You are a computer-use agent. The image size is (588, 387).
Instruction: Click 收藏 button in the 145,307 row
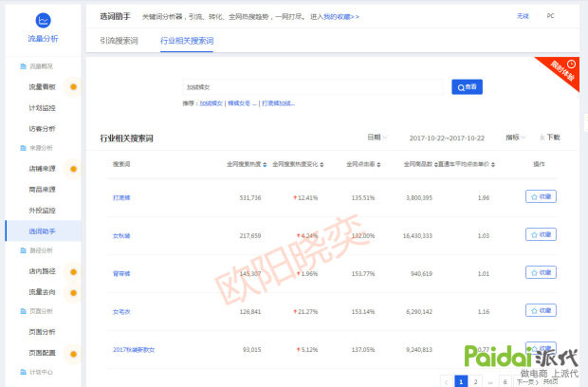pyautogui.click(x=541, y=272)
